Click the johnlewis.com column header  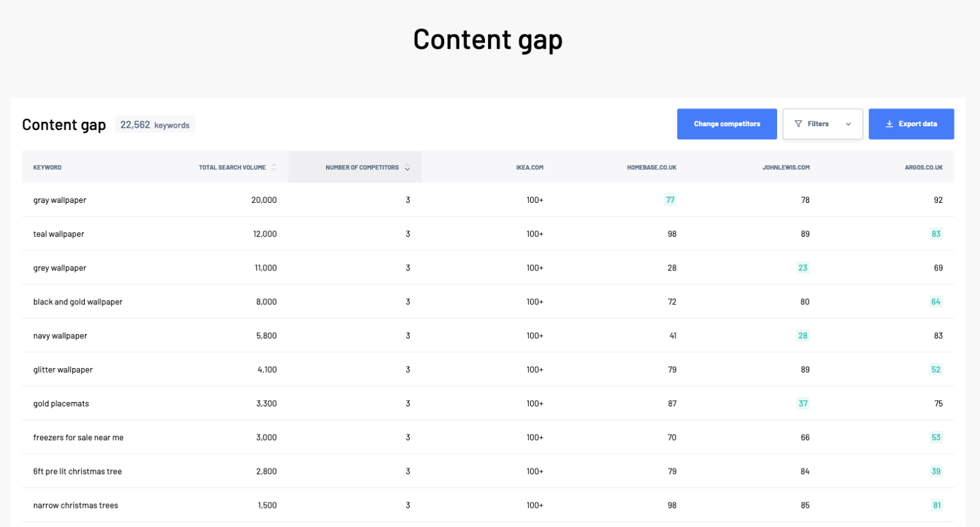coord(786,167)
